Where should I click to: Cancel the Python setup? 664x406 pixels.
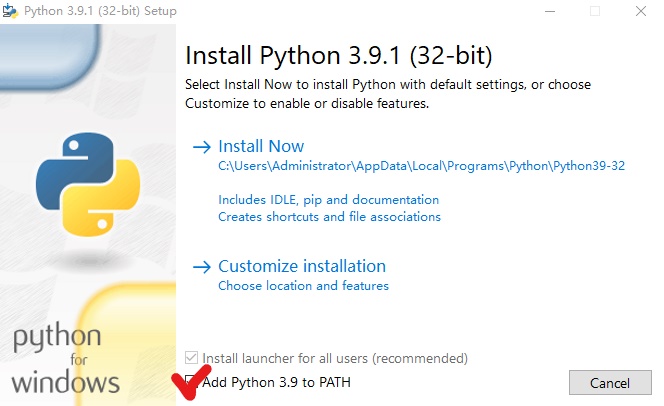click(x=610, y=383)
